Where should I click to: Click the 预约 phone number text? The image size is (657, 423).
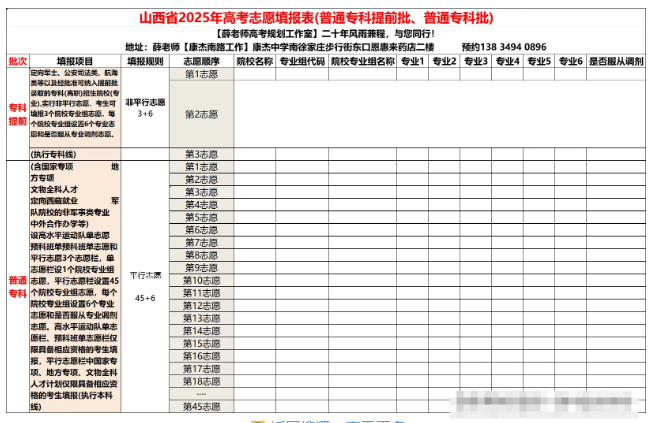pos(504,47)
